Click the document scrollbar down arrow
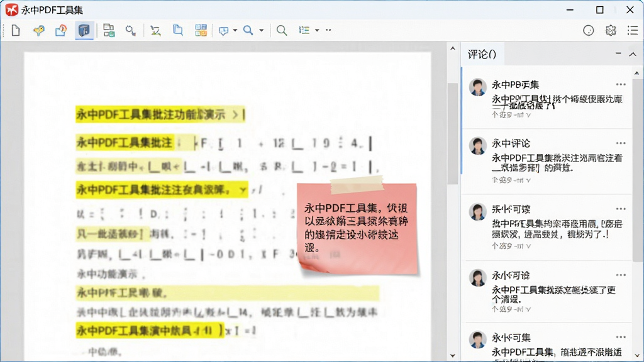644x362 pixels. tap(453, 356)
